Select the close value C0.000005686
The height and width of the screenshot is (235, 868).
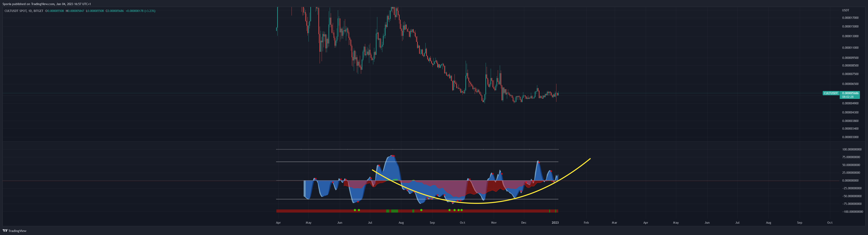[x=115, y=11]
